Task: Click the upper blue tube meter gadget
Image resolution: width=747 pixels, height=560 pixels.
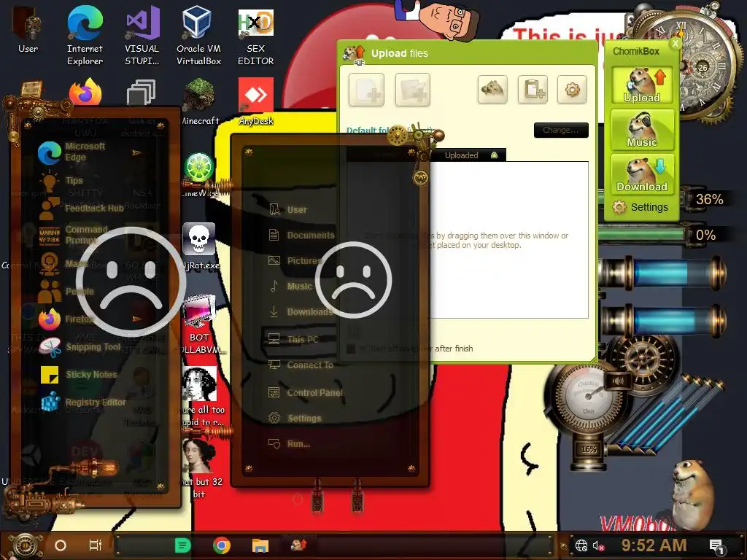Action: (662, 273)
